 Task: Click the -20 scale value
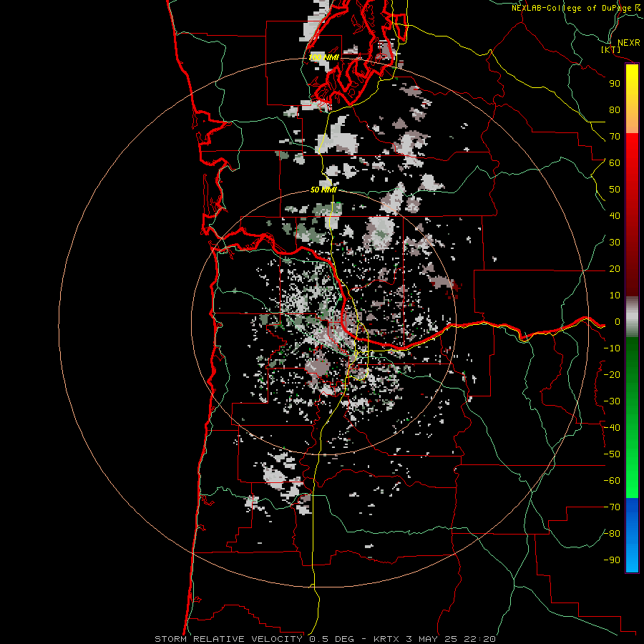pos(612,374)
